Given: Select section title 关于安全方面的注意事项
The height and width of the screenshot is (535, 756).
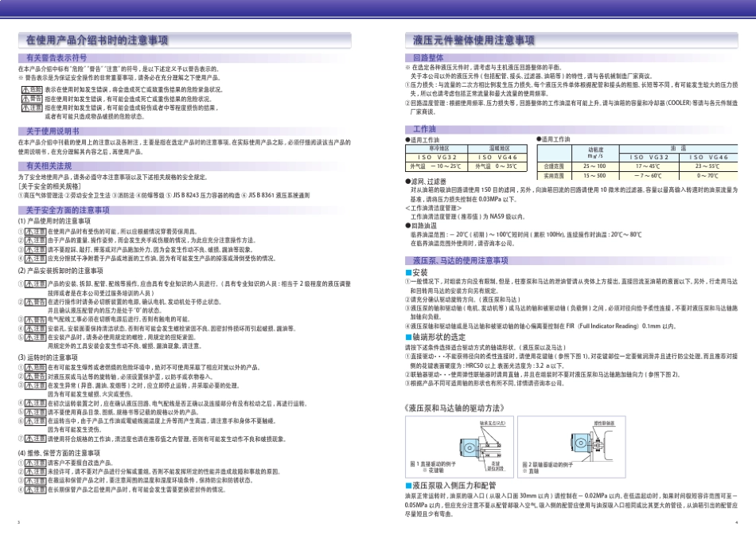Looking at the screenshot, I should [x=68, y=210].
